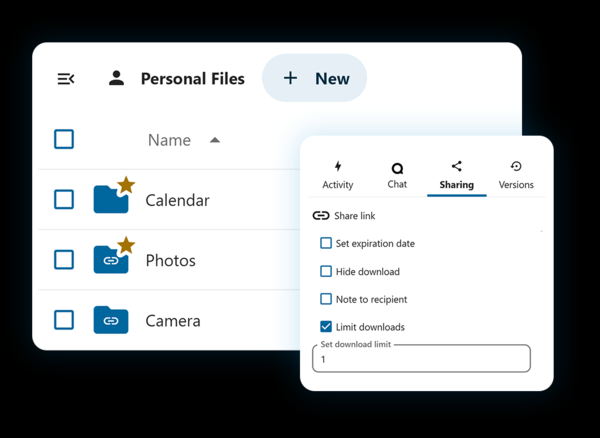Click the star on Photos folder
This screenshot has height=438, width=600.
point(126,245)
